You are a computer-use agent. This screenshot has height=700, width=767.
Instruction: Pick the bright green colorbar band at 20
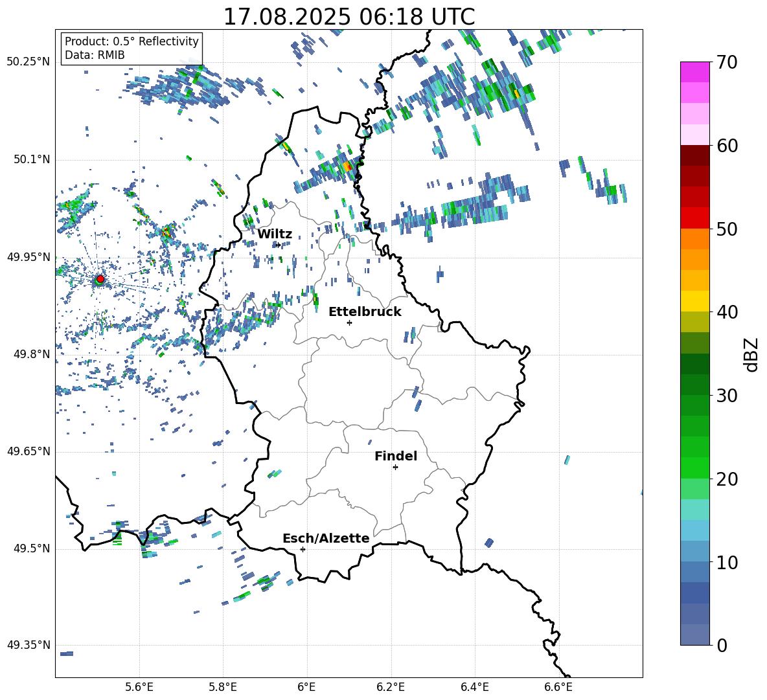(694, 468)
